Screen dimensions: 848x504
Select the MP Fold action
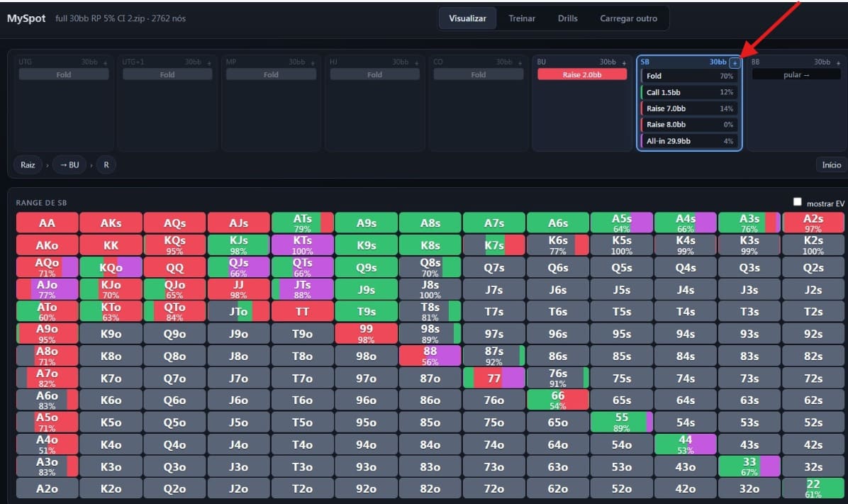point(271,74)
